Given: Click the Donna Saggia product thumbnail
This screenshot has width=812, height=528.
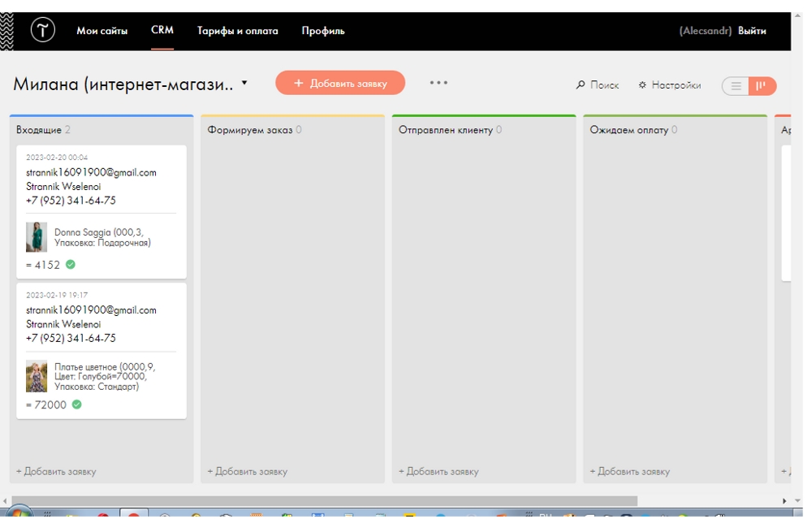Looking at the screenshot, I should click(37, 237).
